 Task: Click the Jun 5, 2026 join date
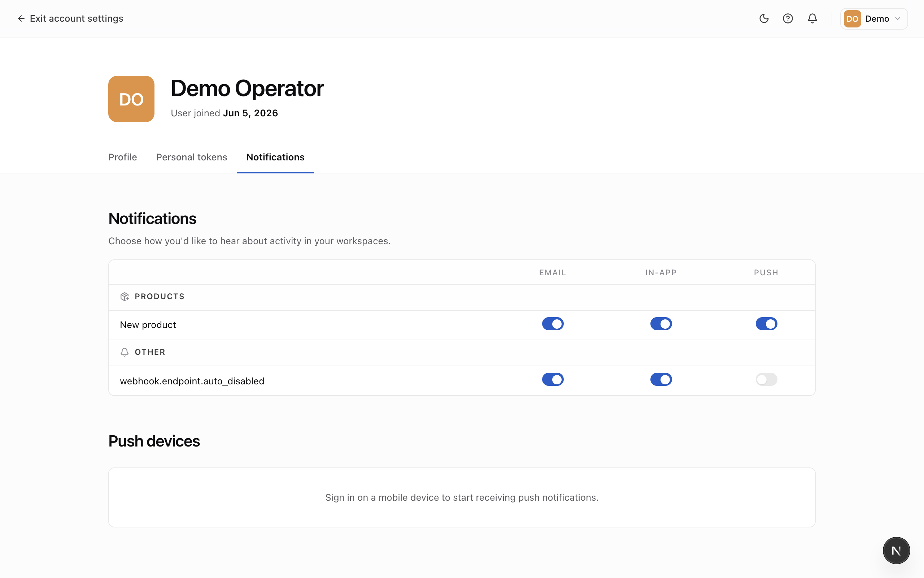[250, 113]
